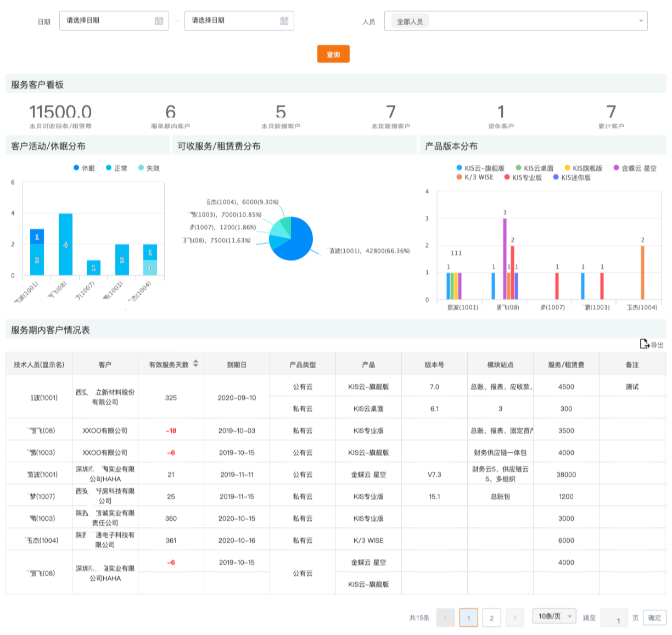Click the 确定 jump button
Image resolution: width=672 pixels, height=635 pixels.
pyautogui.click(x=654, y=617)
